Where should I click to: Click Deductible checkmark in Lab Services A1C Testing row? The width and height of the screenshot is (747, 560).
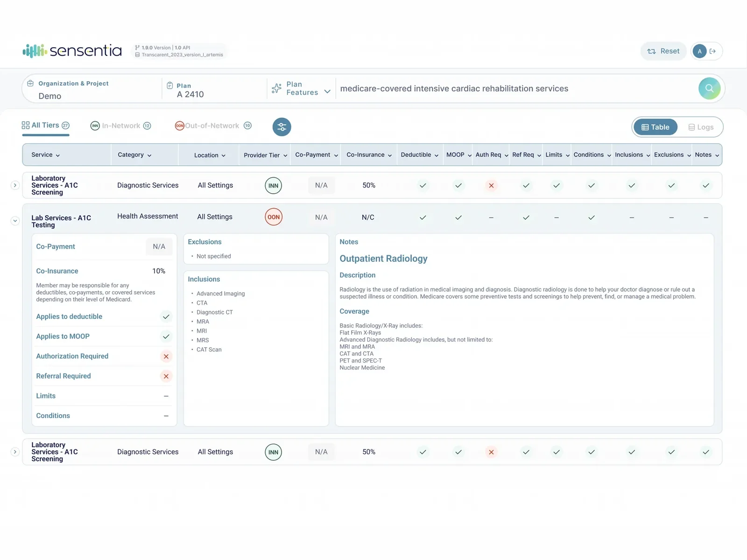423,217
